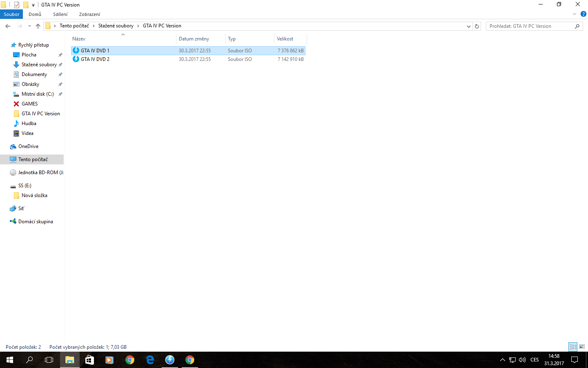
Task: Click the Videa film icon in sidebar
Action: (16, 133)
